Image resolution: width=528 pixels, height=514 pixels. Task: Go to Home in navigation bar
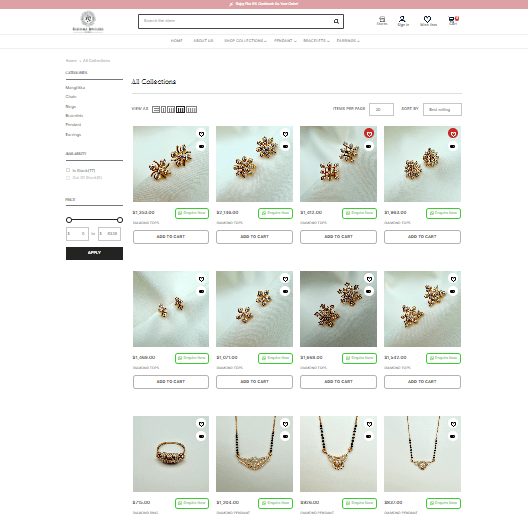tap(176, 41)
